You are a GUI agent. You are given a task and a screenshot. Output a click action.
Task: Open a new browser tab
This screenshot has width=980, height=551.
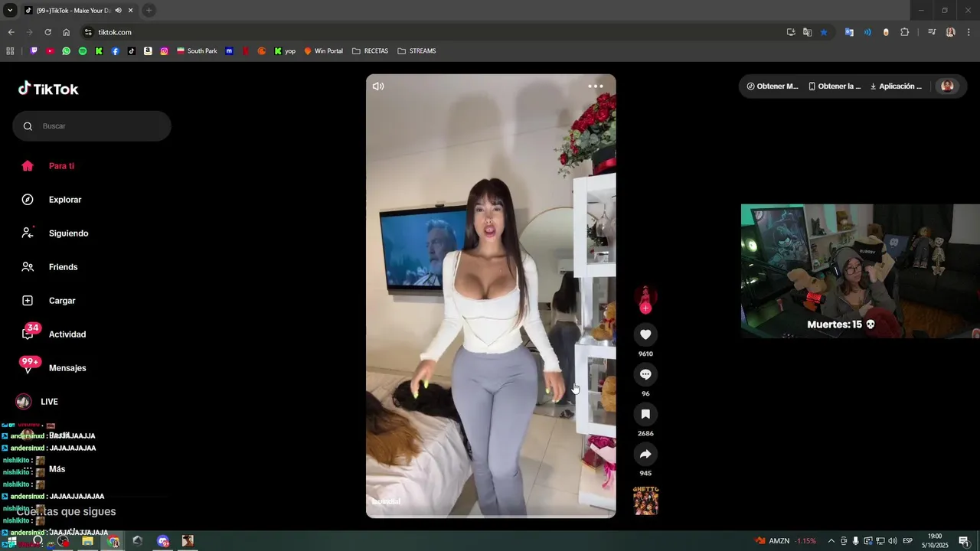pos(149,10)
